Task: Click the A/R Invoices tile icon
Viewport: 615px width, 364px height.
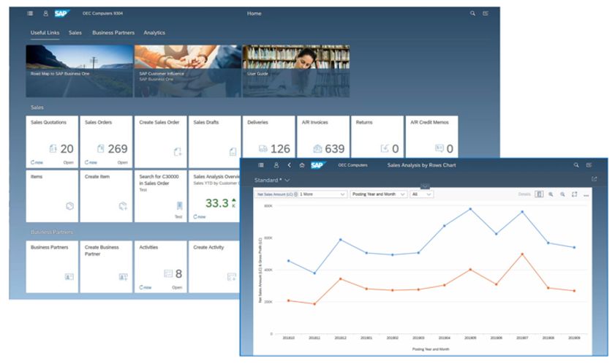Action: coord(317,148)
